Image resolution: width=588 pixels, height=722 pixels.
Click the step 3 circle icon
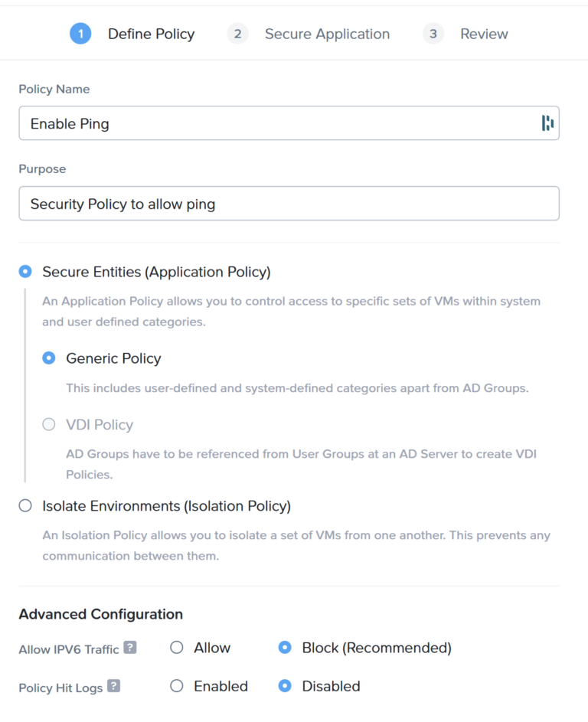coord(433,34)
